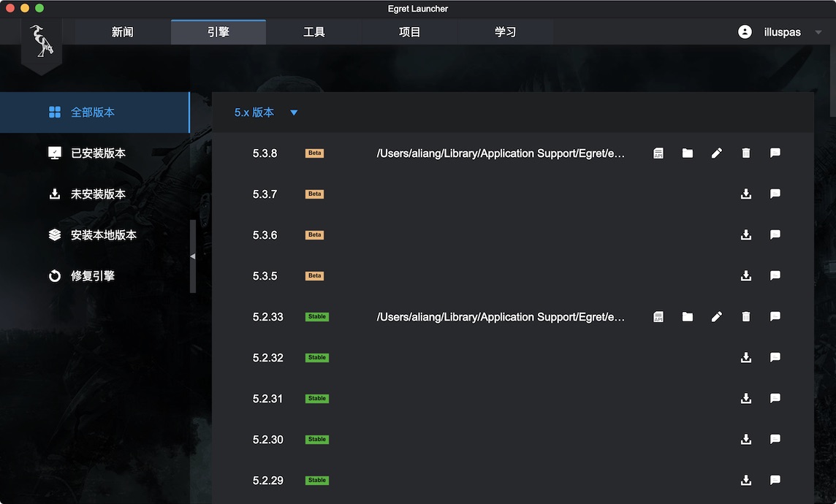Click version number 5.2.32

click(267, 357)
